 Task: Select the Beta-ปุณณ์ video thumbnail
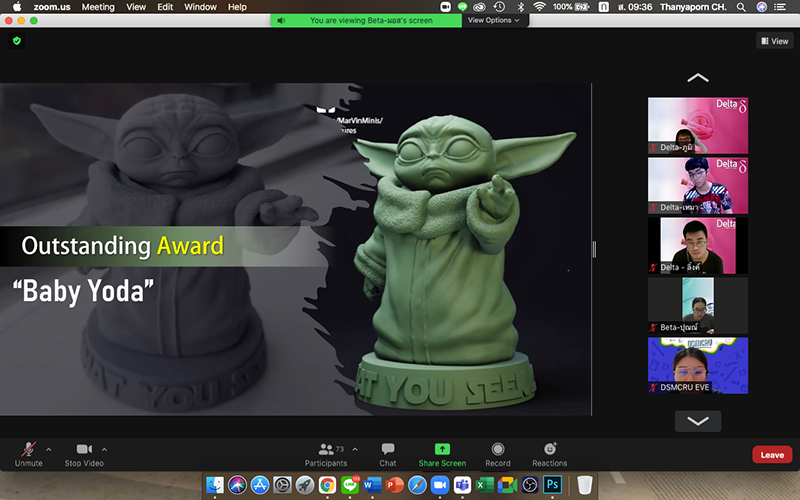(698, 306)
